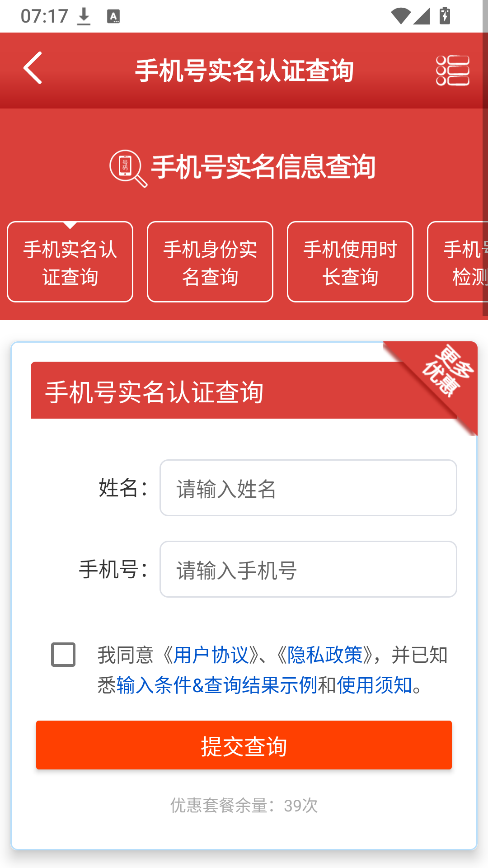The width and height of the screenshot is (488, 868).
Task: Tap the download icon in status bar
Action: pos(84,17)
